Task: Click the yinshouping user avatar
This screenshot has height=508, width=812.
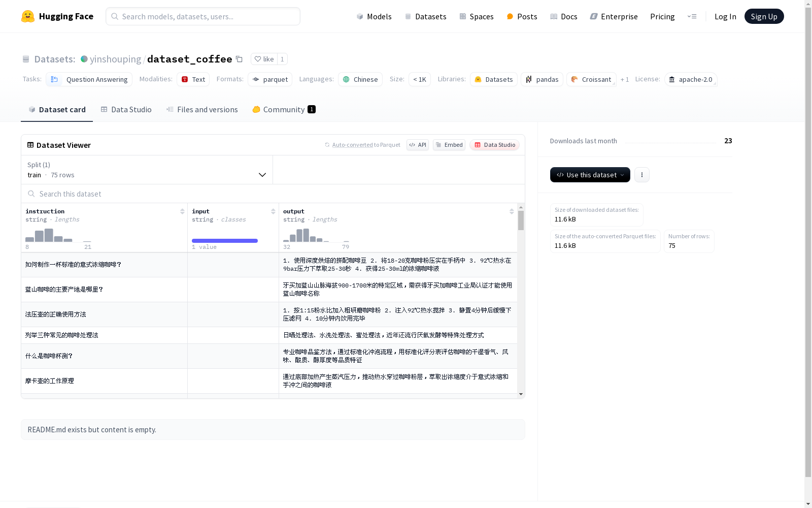Action: (x=84, y=59)
